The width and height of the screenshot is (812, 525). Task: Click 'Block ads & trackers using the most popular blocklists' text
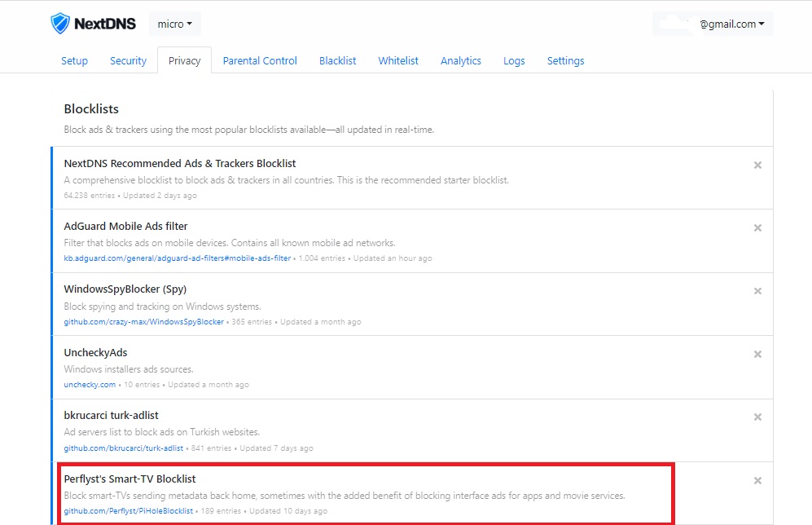point(249,130)
